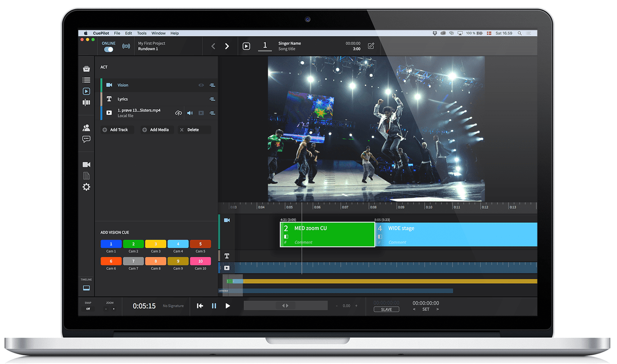Screen dimensions: 617x364
Task: Toggle the ONLINE switch off
Action: coord(108,49)
